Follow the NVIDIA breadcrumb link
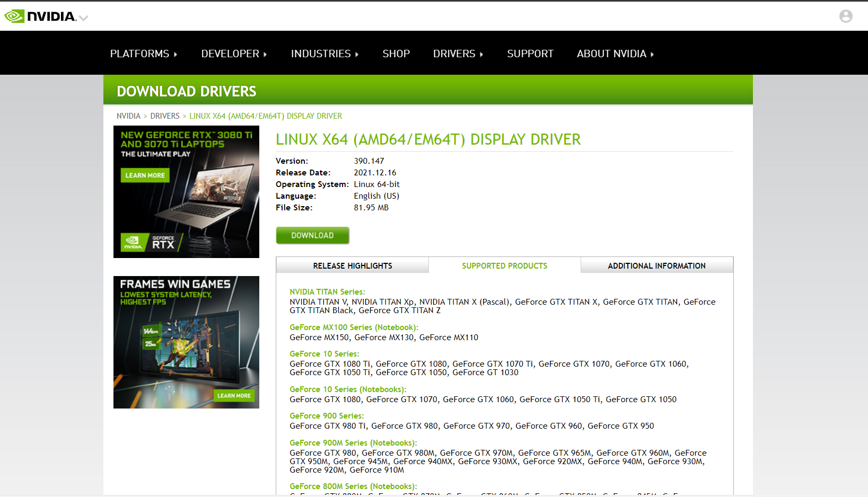The image size is (868, 497). click(x=128, y=116)
